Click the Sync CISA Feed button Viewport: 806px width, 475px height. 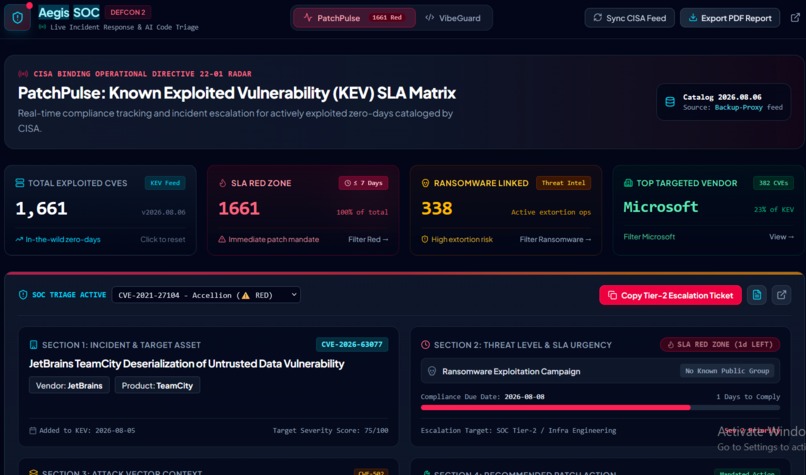point(629,18)
